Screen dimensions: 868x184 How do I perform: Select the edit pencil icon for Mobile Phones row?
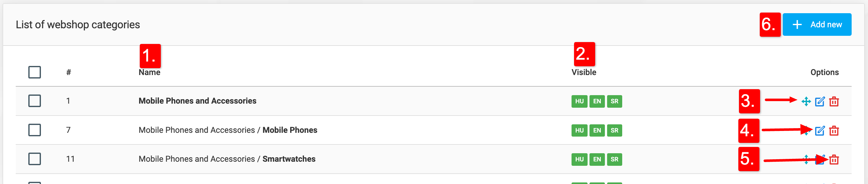(x=820, y=131)
